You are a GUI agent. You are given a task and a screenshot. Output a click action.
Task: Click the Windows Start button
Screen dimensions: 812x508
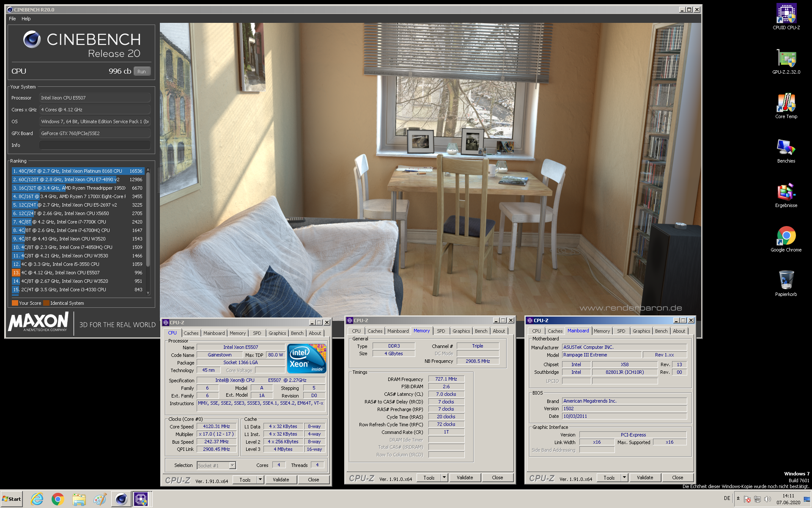point(11,499)
